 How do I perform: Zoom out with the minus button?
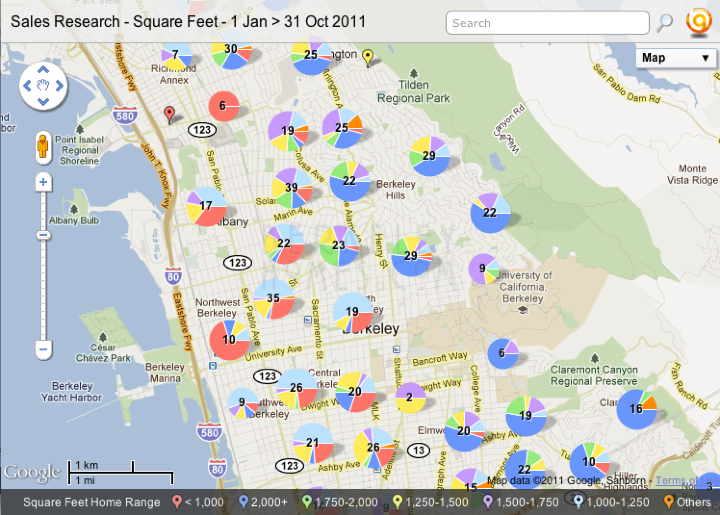[43, 350]
